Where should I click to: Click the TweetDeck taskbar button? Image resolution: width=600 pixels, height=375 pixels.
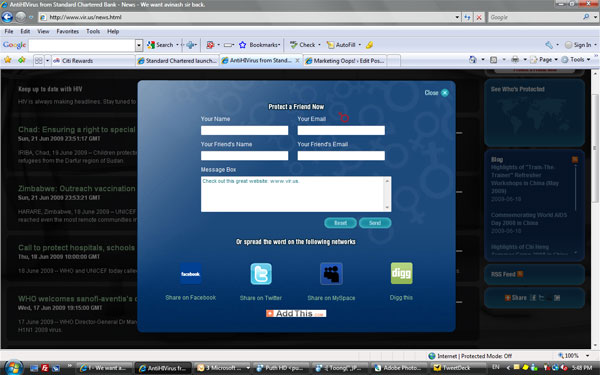(x=456, y=368)
